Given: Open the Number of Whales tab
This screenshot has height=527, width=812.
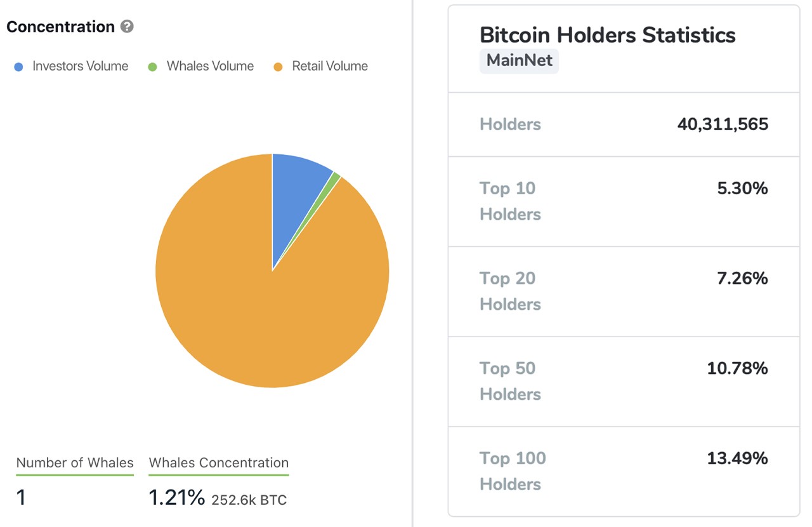Looking at the screenshot, I should [75, 464].
